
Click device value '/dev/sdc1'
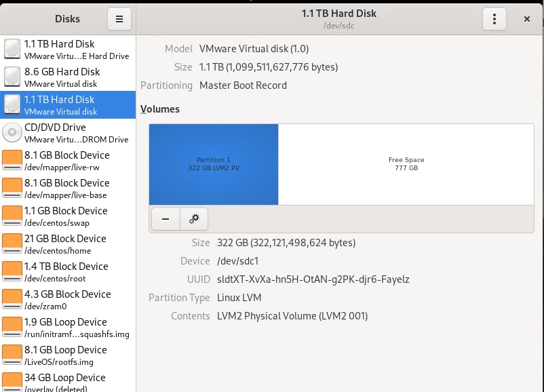tap(238, 261)
